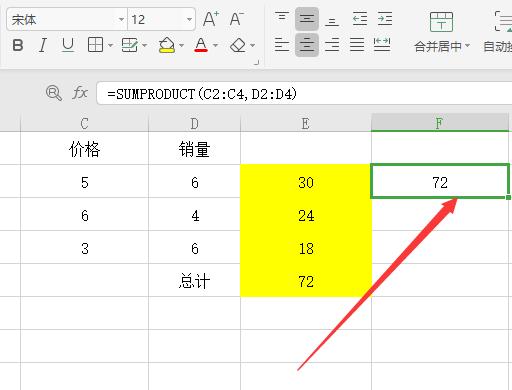Click the cell style draw icon
512x390 pixels.
130,45
